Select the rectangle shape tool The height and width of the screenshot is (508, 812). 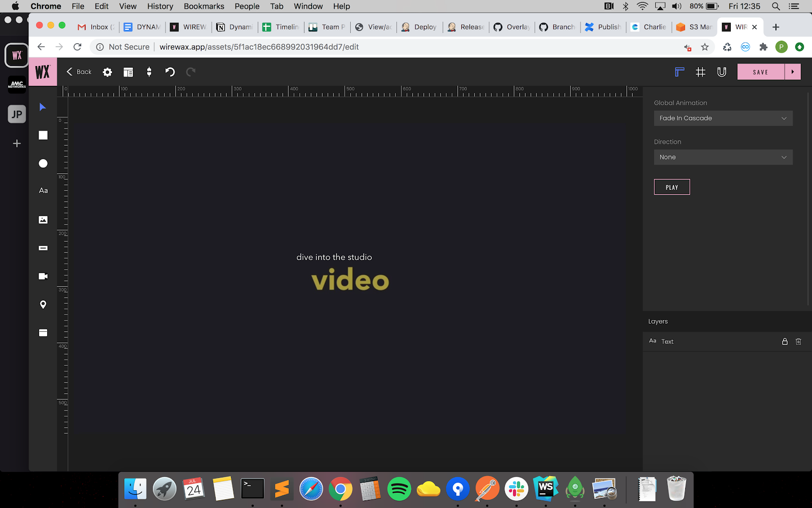[43, 135]
